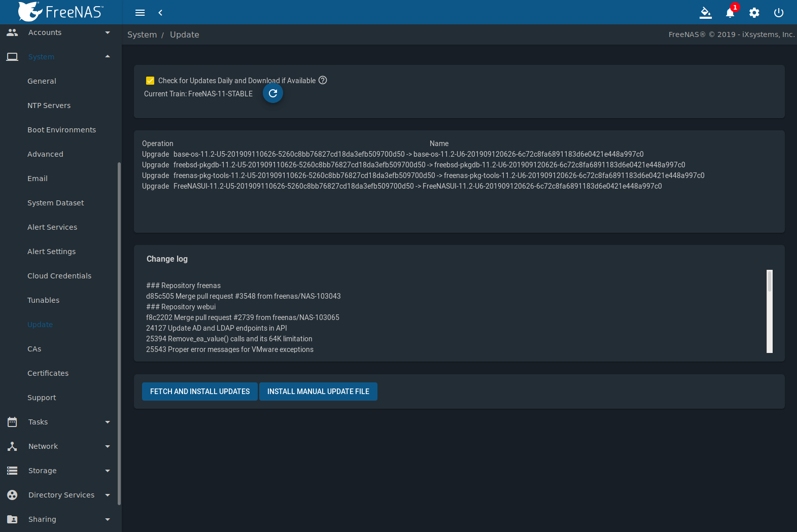Click the Network icon in sidebar
The width and height of the screenshot is (797, 532).
tap(12, 446)
